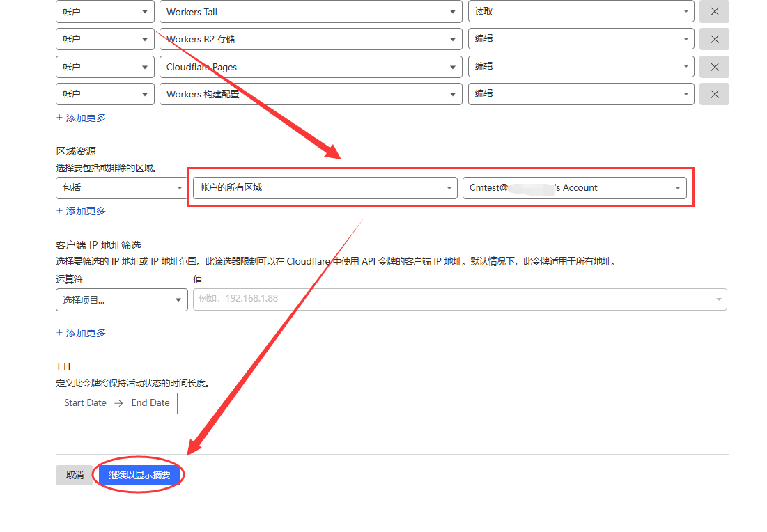Change Workers Tail access level from 读取
This screenshot has width=767, height=532.
[x=580, y=12]
